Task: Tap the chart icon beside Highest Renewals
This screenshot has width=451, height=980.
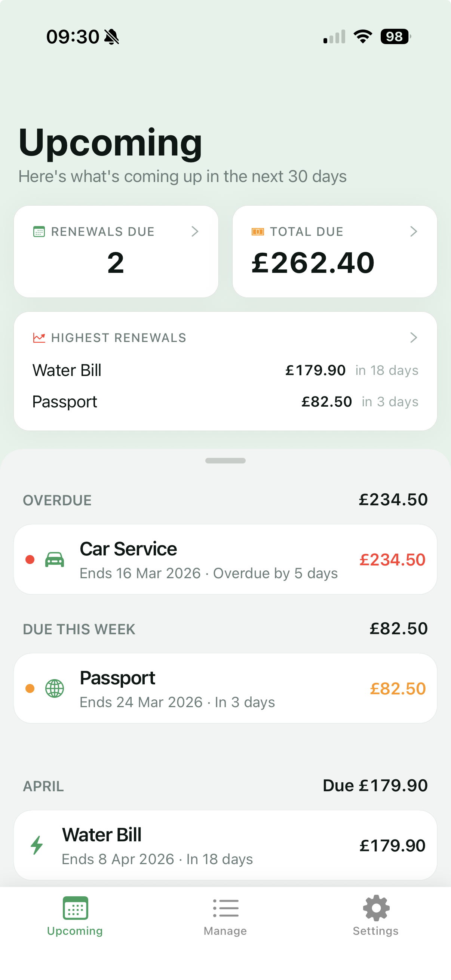Action: pyautogui.click(x=39, y=338)
